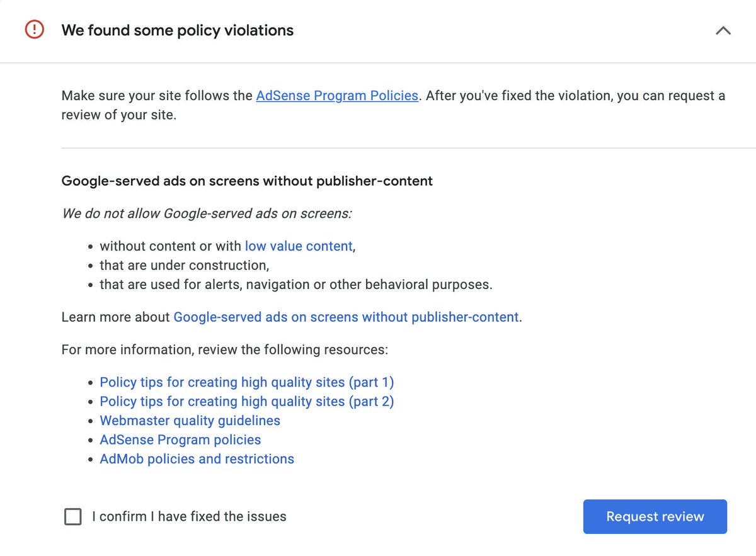This screenshot has width=756, height=556.
Task: Click the 'We found some policy violations' header
Action: pos(177,30)
